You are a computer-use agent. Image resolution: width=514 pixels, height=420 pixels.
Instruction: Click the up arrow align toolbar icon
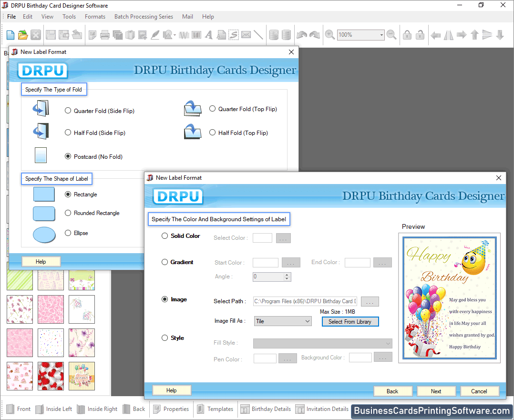pyautogui.click(x=474, y=35)
